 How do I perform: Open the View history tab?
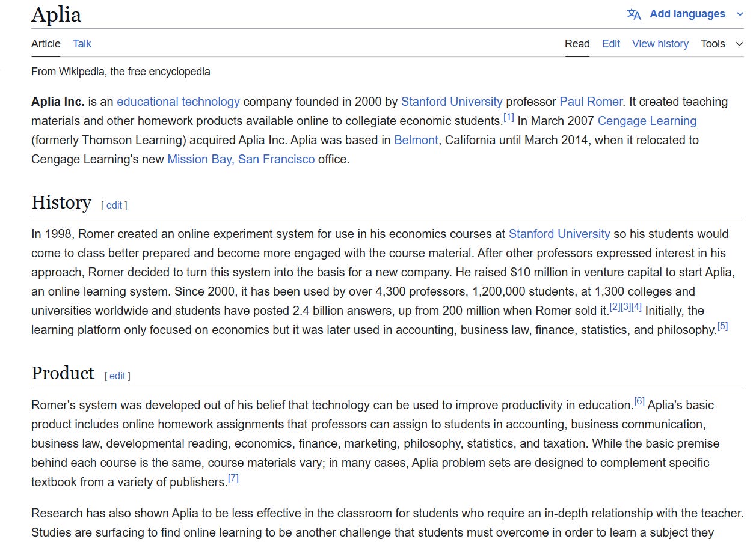click(x=660, y=44)
